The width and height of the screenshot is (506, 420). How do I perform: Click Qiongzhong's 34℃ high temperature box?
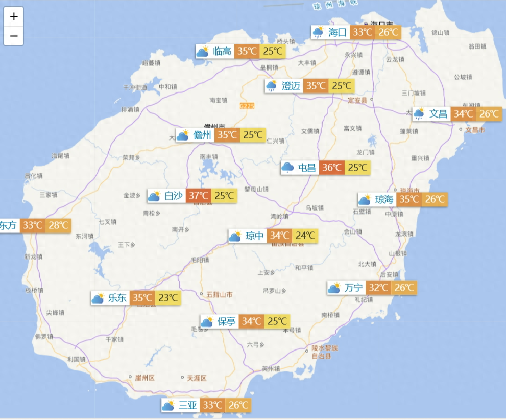(280, 236)
